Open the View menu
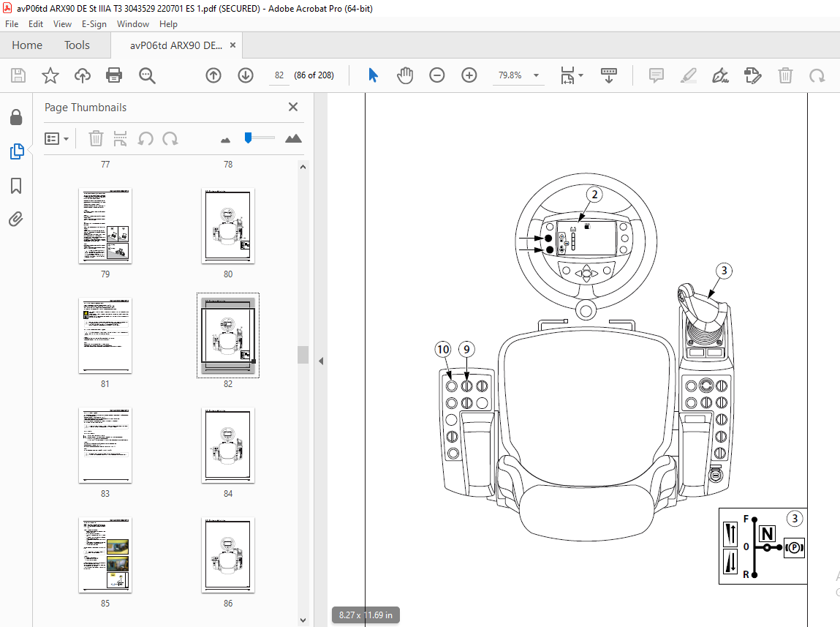This screenshot has width=840, height=627. tap(62, 24)
